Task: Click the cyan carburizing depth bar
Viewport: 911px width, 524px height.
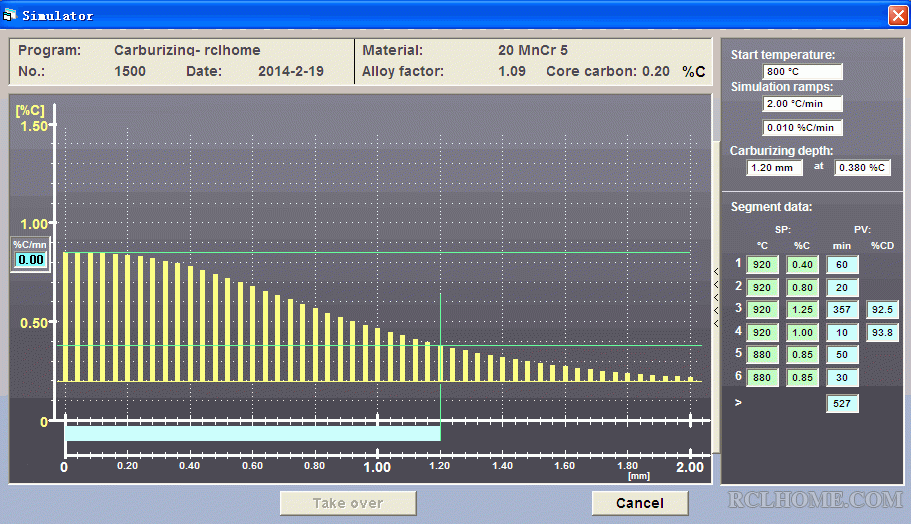Action: click(x=253, y=433)
